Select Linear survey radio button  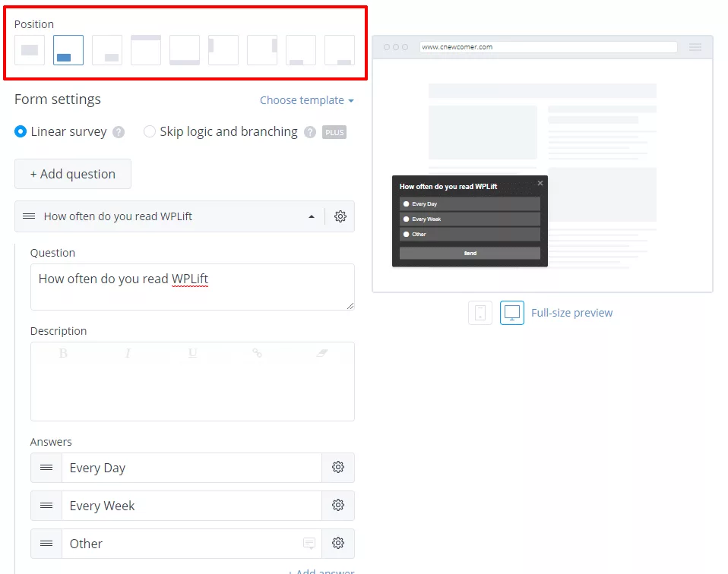(x=21, y=132)
